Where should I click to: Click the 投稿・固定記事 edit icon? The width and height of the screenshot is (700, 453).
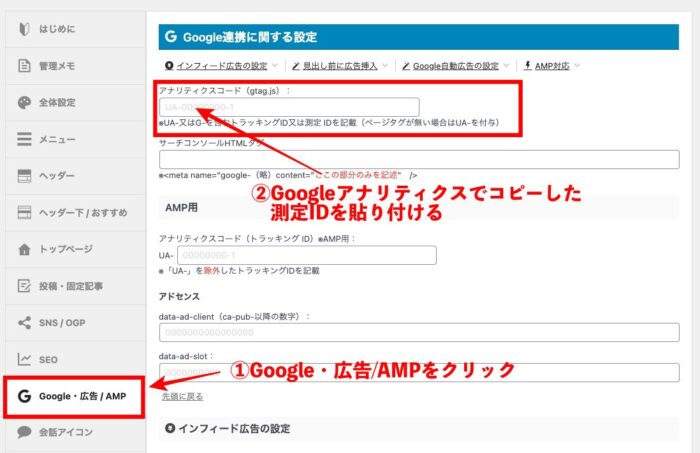24,286
